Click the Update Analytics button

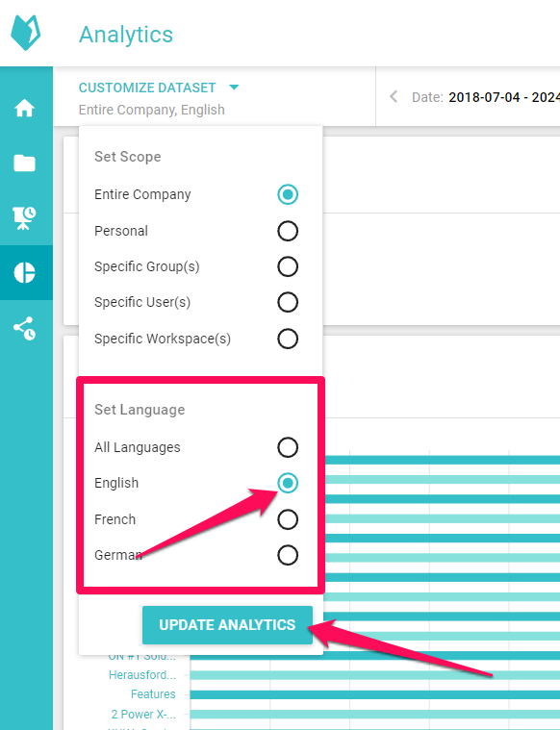click(x=227, y=625)
